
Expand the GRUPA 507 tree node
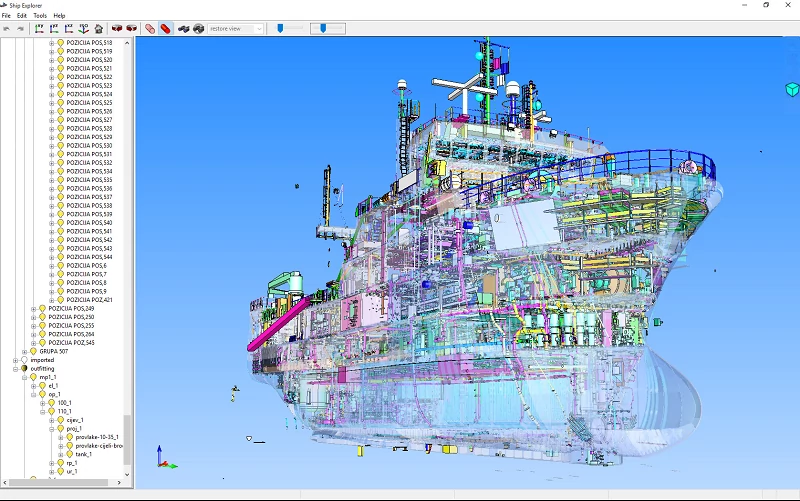tap(24, 352)
